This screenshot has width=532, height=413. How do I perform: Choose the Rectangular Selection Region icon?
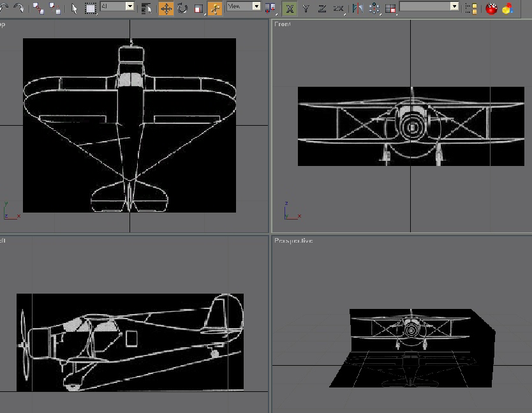click(x=91, y=8)
